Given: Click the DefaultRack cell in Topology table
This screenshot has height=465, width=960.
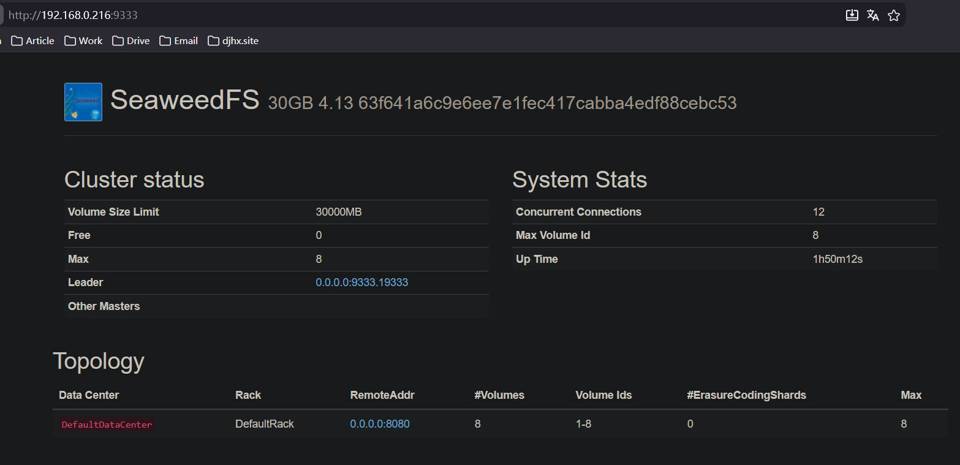Looking at the screenshot, I should (264, 424).
